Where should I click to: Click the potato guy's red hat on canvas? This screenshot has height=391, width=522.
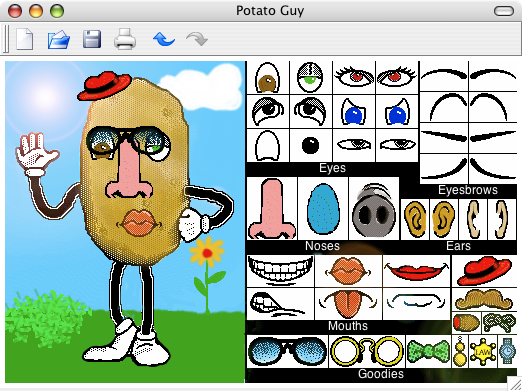pos(104,86)
